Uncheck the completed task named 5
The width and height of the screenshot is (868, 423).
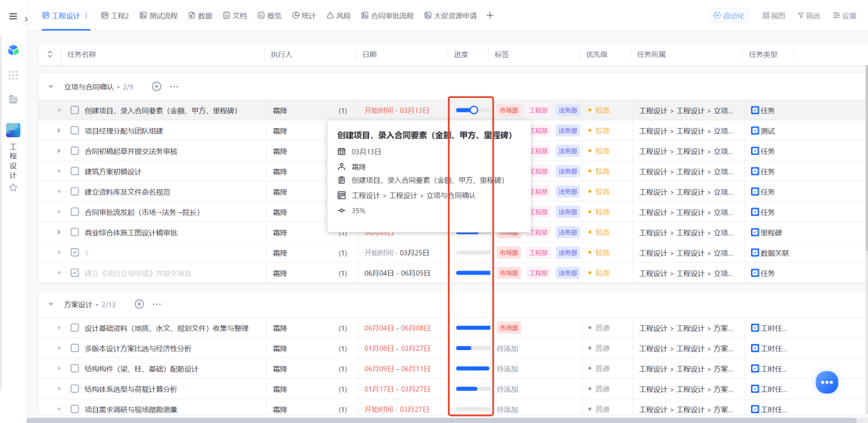coord(75,253)
